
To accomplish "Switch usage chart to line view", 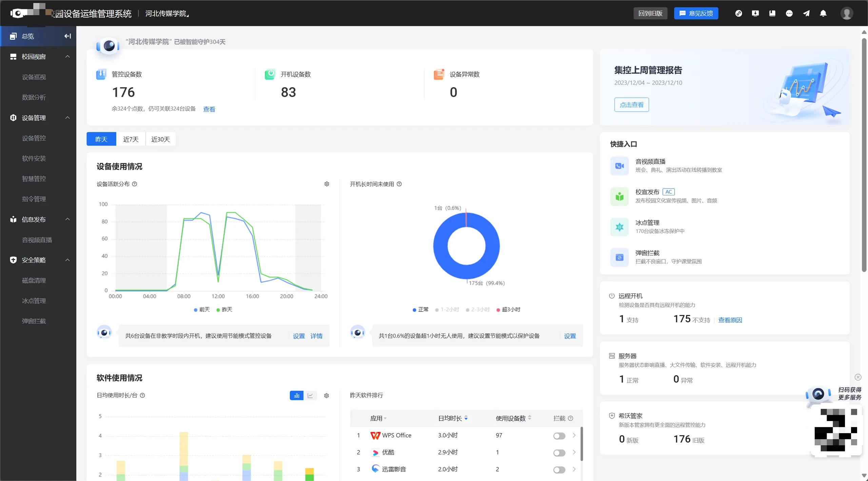I will 310,396.
